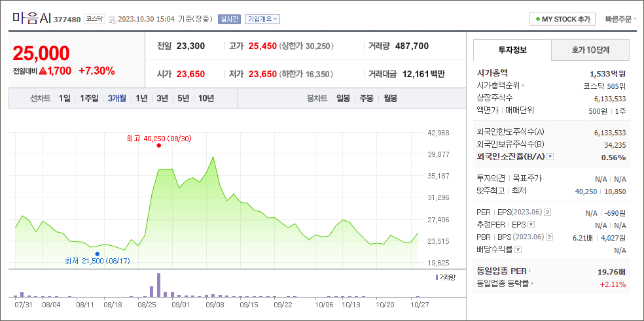Click the stock code 377480
Screen dimensions: 644x321
click(67, 20)
